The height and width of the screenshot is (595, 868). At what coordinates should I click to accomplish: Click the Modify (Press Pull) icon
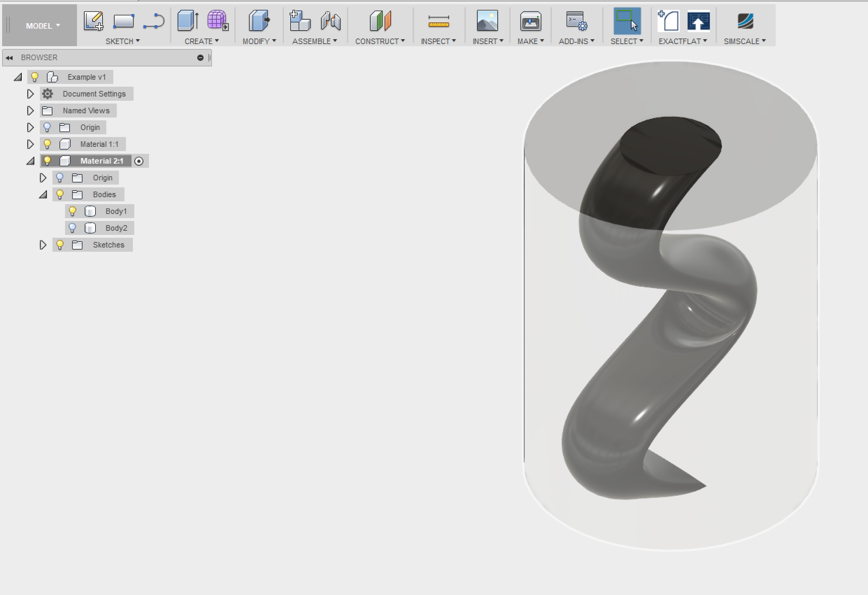[259, 21]
